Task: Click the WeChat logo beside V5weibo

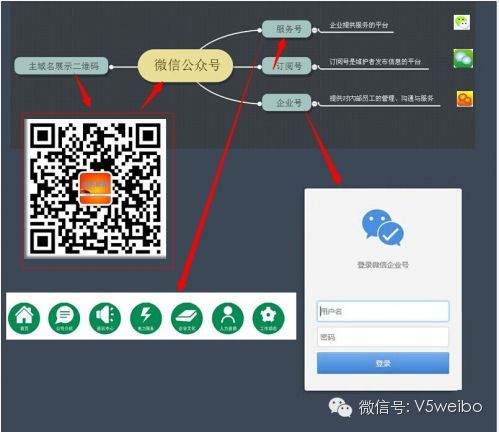Action: [340, 407]
